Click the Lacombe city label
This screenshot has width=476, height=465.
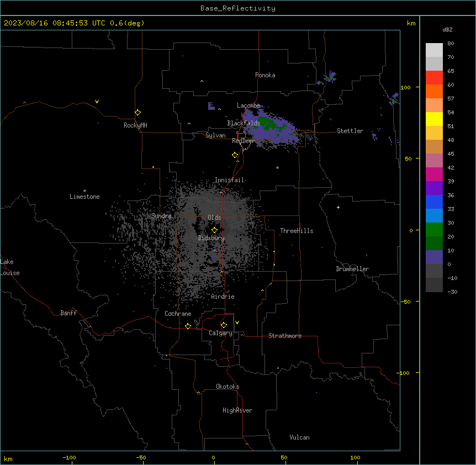point(248,105)
